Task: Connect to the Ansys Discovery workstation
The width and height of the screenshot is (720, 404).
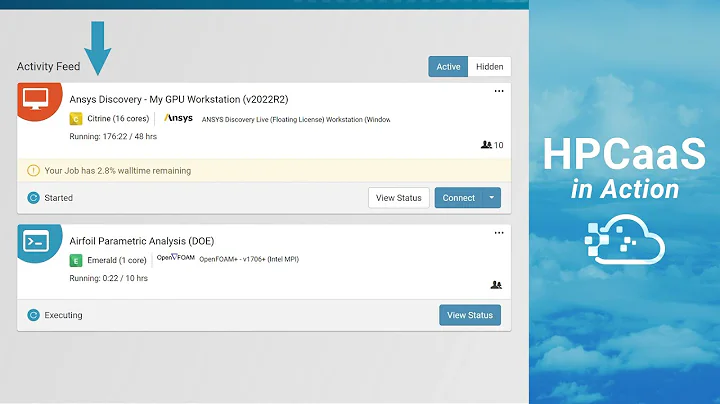Action: point(458,198)
